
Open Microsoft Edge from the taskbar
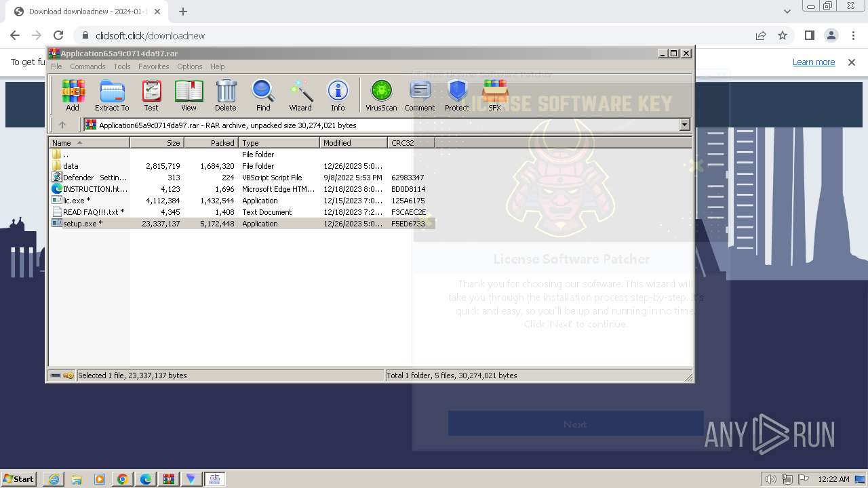pos(146,479)
